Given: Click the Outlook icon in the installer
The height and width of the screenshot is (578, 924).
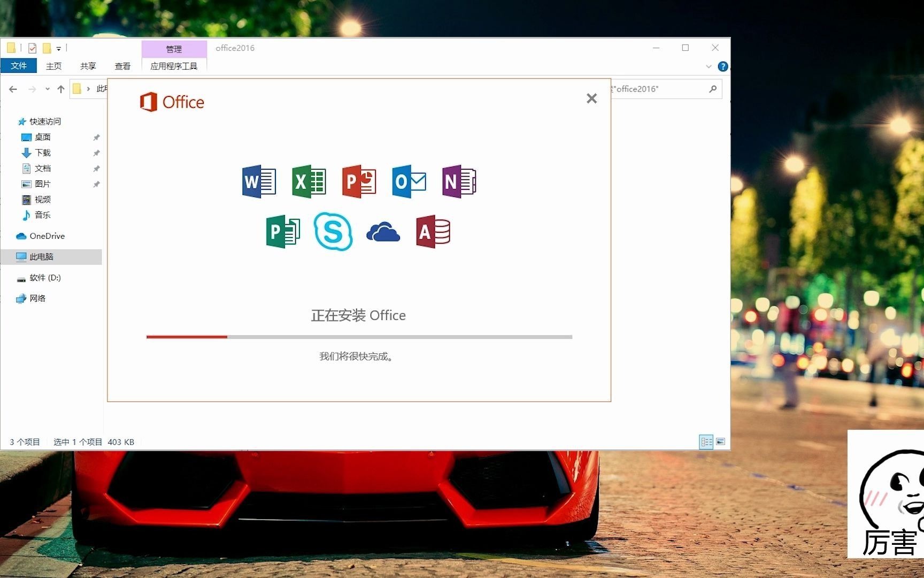Looking at the screenshot, I should point(409,181).
